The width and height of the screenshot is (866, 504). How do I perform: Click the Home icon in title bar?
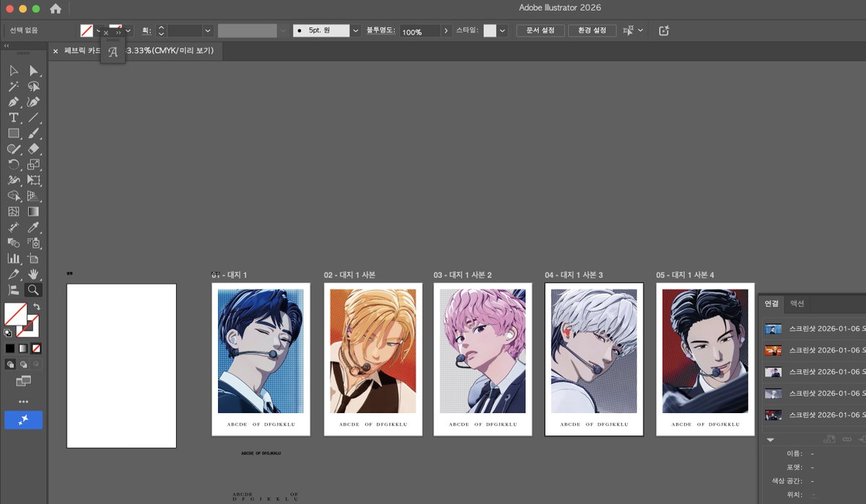[56, 9]
